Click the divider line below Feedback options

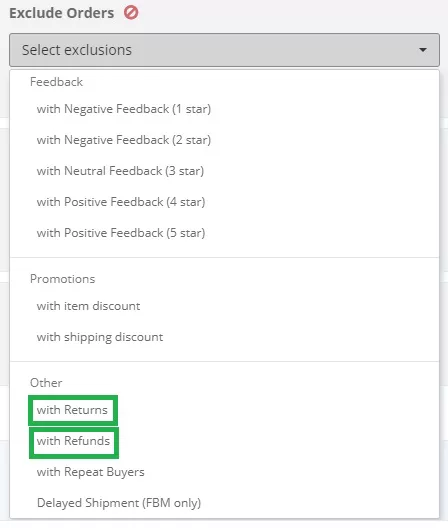(224, 258)
